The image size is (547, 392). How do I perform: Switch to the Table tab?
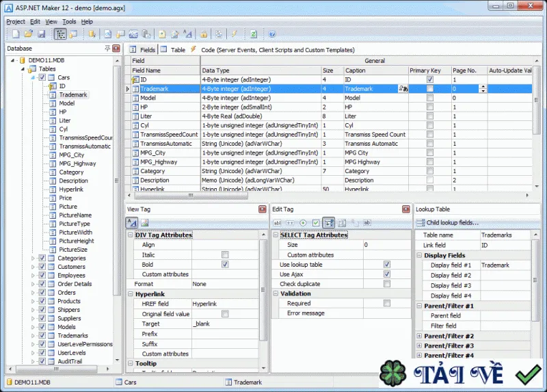tap(174, 49)
